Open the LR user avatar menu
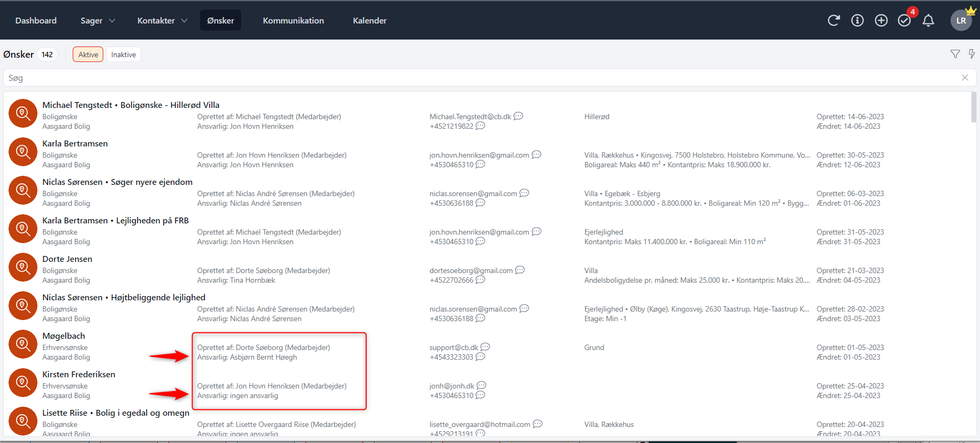 coord(961,20)
